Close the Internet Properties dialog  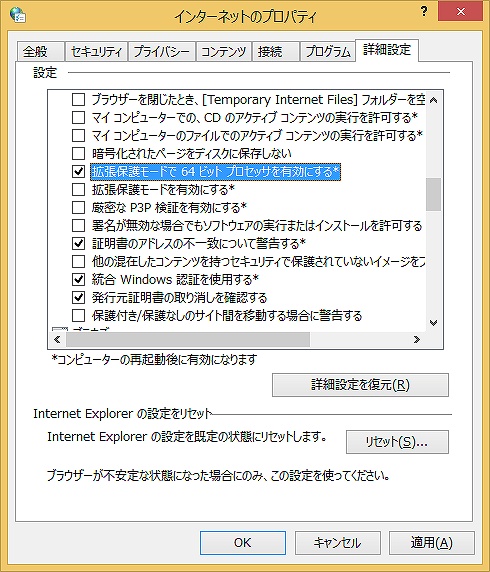[461, 12]
